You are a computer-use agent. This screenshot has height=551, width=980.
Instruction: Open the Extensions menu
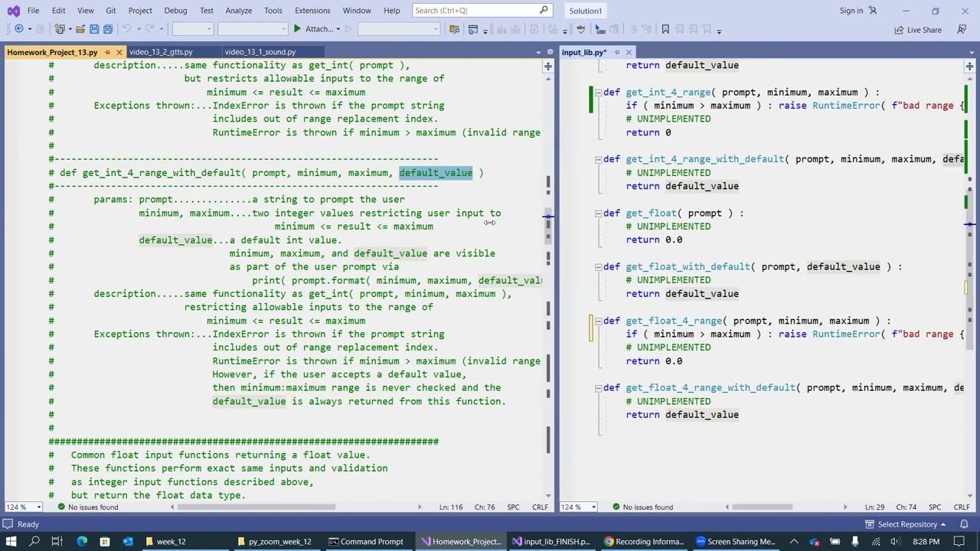pyautogui.click(x=312, y=11)
